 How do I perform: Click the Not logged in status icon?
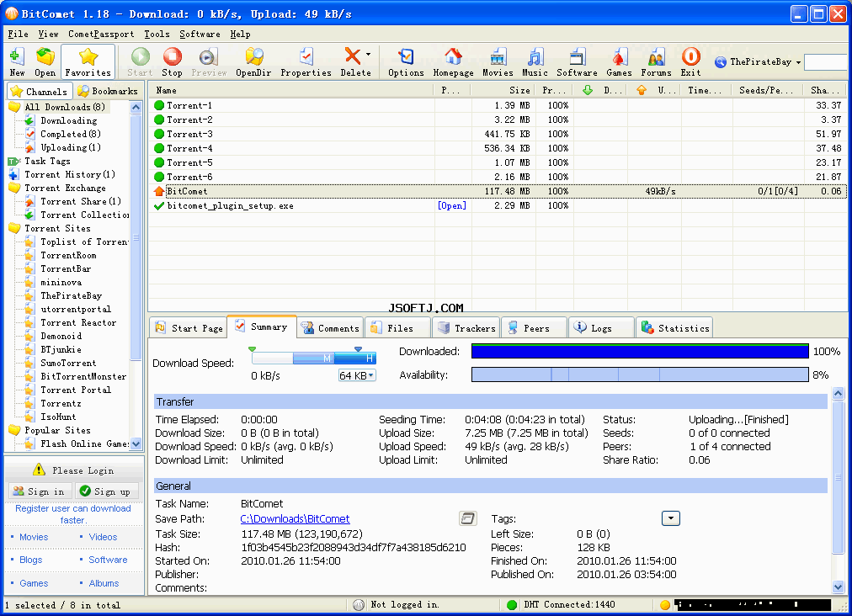(359, 604)
